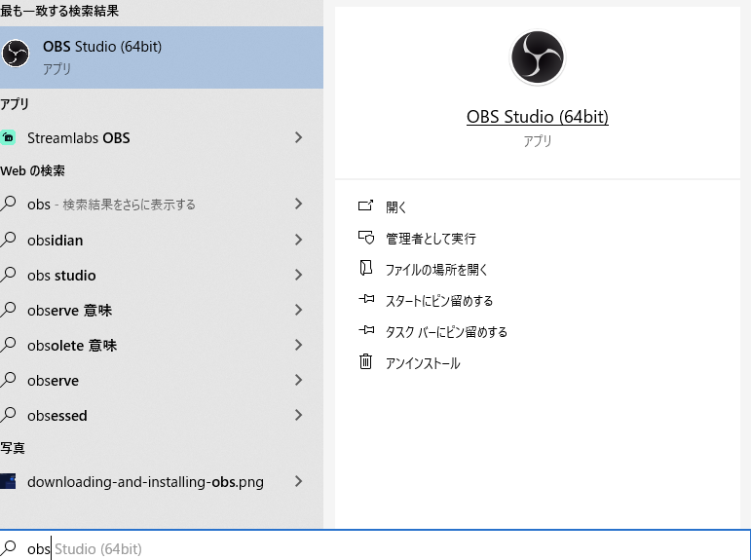Expand the obs studio suggestion chevron
751x560 pixels.
[298, 275]
